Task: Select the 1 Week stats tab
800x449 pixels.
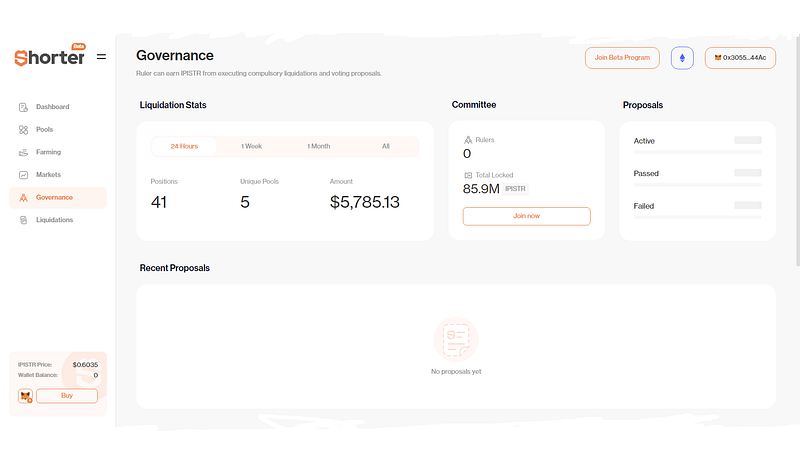Action: (252, 146)
